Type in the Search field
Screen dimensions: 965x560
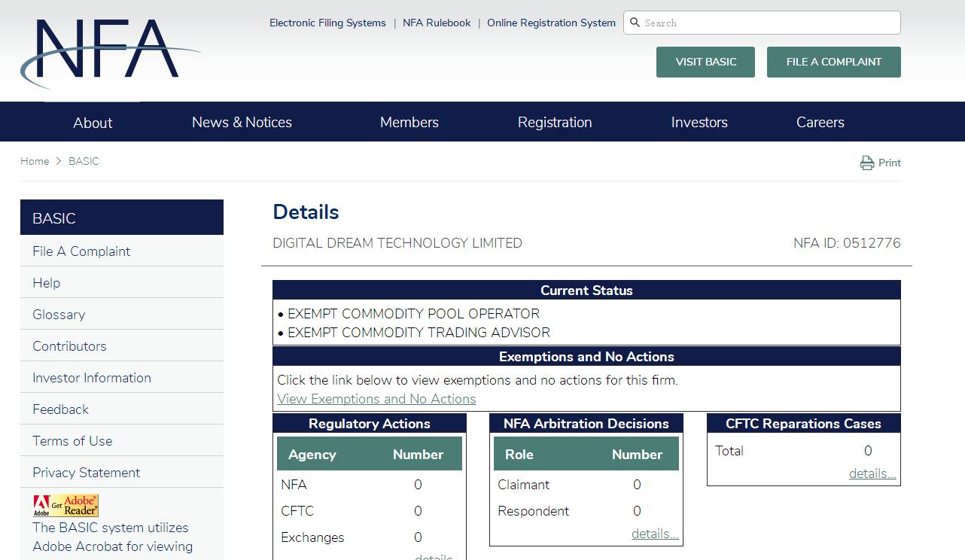[768, 23]
